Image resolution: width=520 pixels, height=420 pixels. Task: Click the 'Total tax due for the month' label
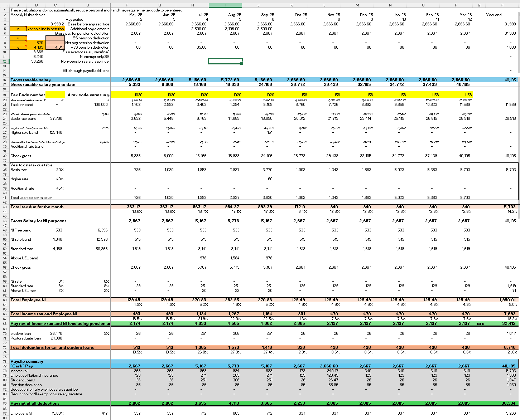pyautogui.click(x=37, y=207)
